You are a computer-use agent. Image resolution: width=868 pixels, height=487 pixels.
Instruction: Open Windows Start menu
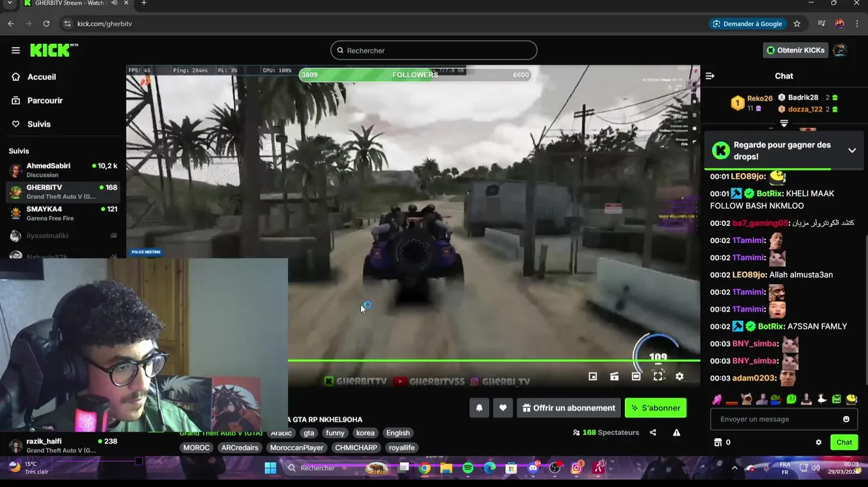(270, 468)
